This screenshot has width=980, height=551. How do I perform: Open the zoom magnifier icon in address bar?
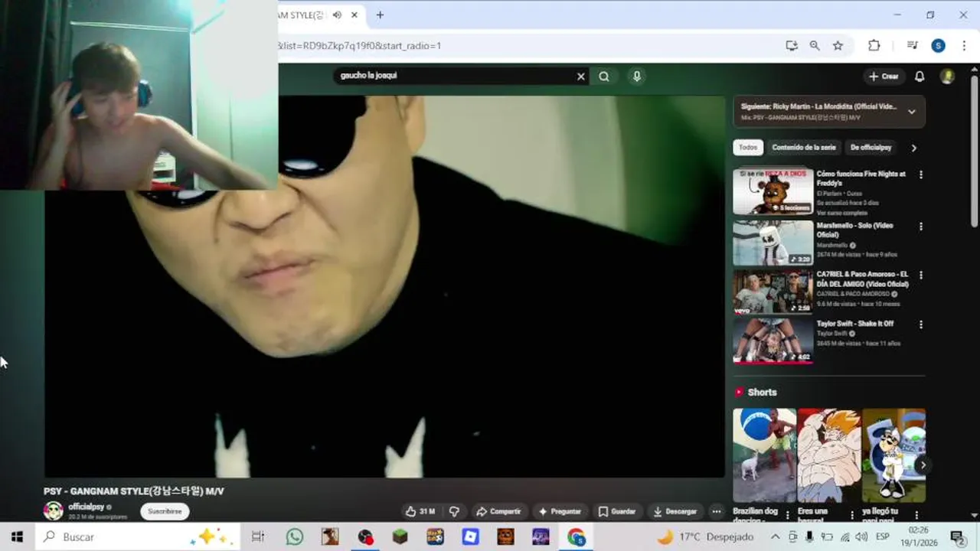click(815, 46)
